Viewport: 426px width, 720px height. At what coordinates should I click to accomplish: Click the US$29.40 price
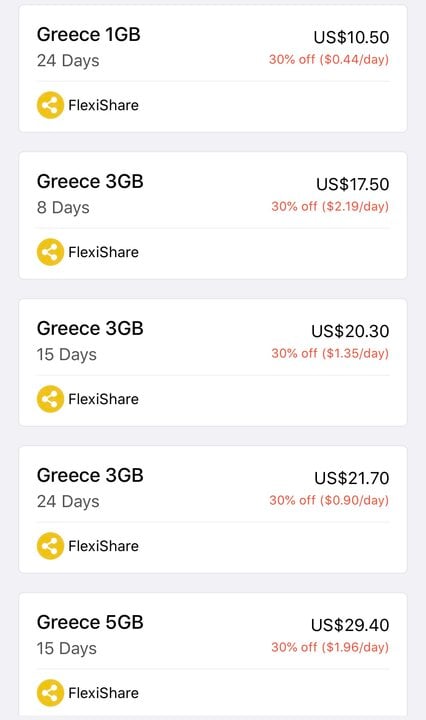click(350, 625)
